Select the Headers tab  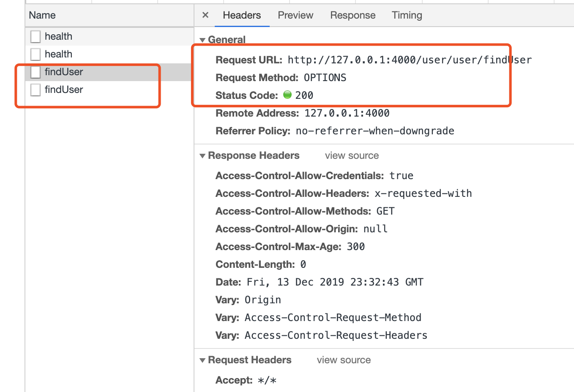click(x=242, y=15)
